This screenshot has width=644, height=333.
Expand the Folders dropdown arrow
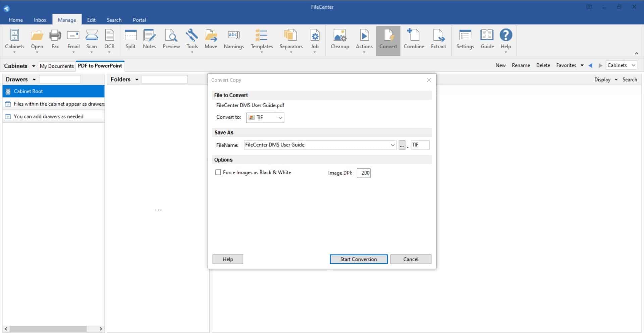click(x=137, y=79)
